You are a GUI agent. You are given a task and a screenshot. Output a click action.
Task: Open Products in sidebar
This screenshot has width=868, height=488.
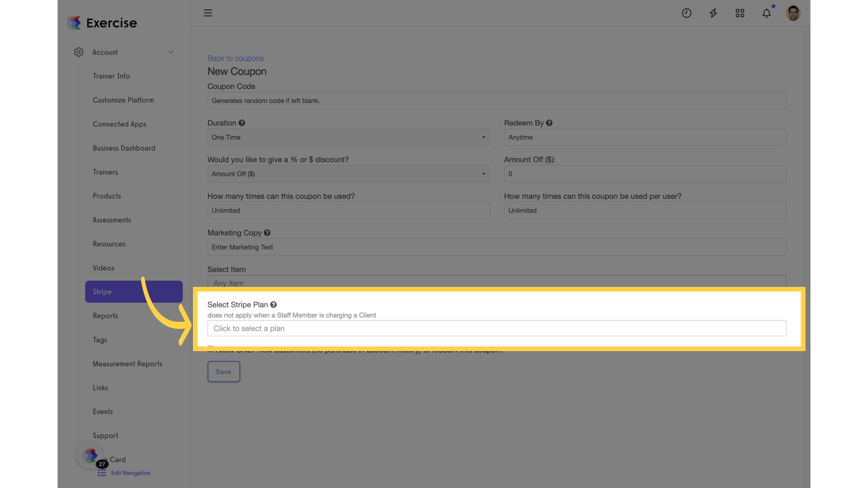(107, 196)
